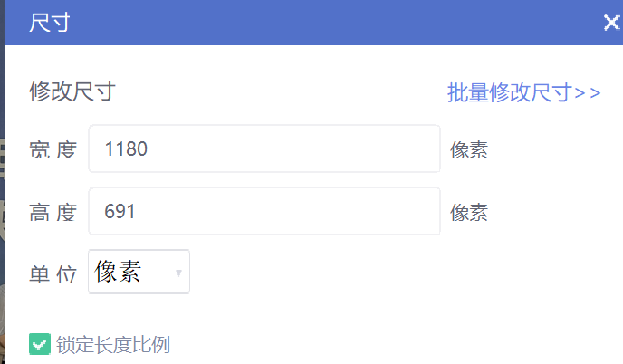Click the 尺寸 title text
Screen dimensions: 623x364
click(x=50, y=24)
